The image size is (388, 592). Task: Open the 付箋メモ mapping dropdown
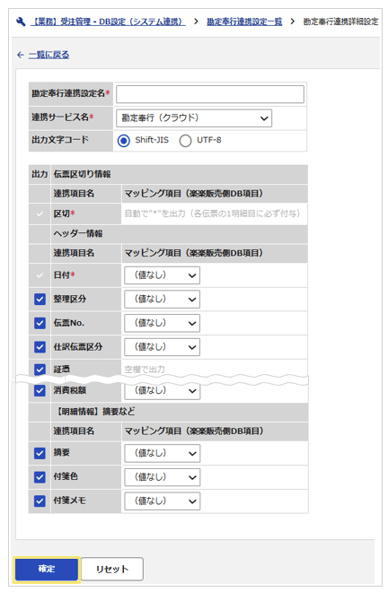pyautogui.click(x=162, y=501)
